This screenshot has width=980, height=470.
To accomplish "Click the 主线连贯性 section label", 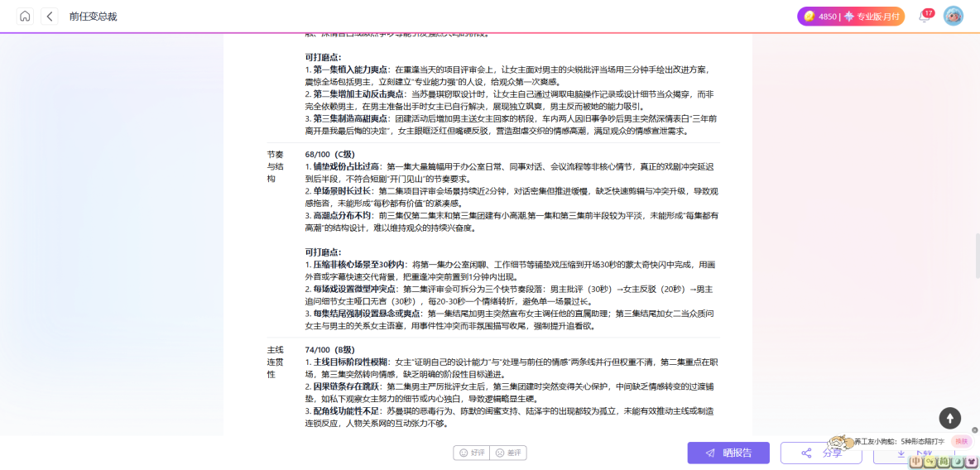I will coord(275,362).
